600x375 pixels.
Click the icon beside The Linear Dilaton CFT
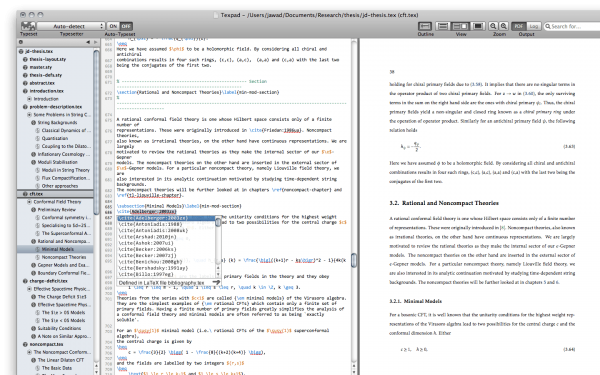tap(33, 360)
